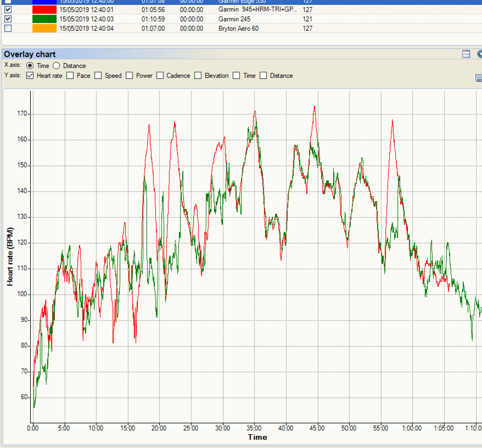Click the '01:05:56' duration cell
The width and height of the screenshot is (482, 448).
click(153, 10)
